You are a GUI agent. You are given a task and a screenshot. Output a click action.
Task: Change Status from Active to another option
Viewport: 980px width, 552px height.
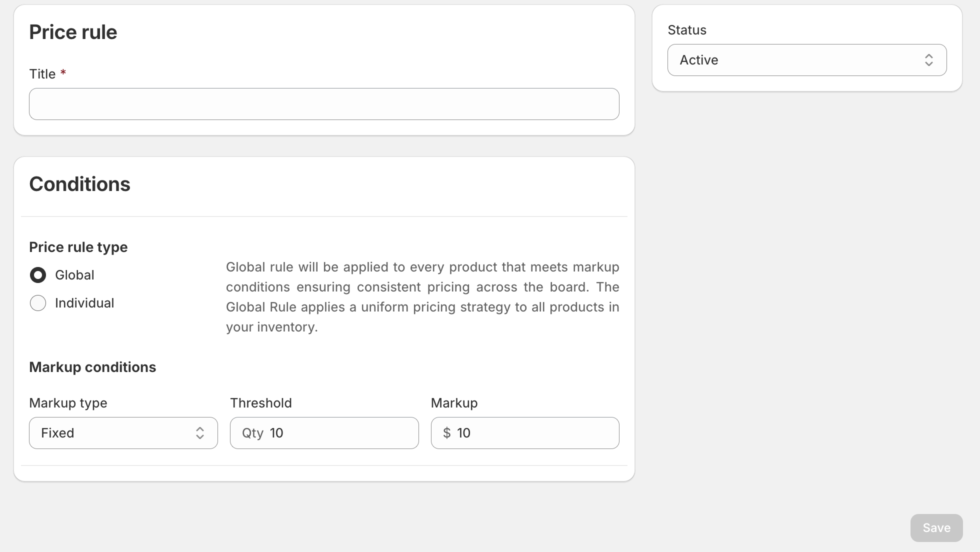(x=806, y=60)
